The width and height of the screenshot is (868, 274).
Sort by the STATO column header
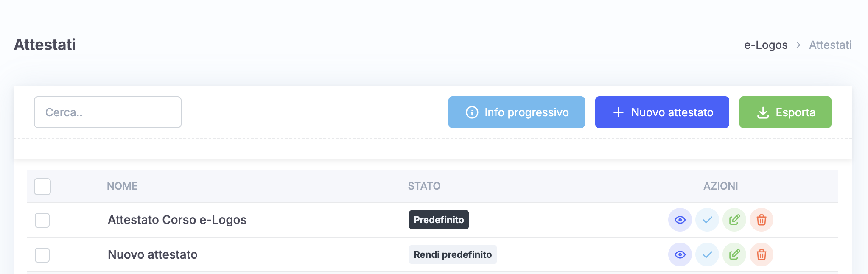(x=424, y=186)
